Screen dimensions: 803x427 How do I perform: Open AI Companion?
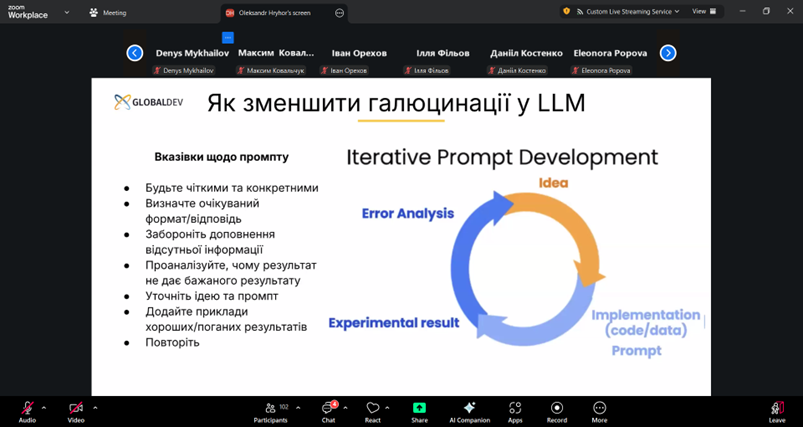click(x=469, y=409)
